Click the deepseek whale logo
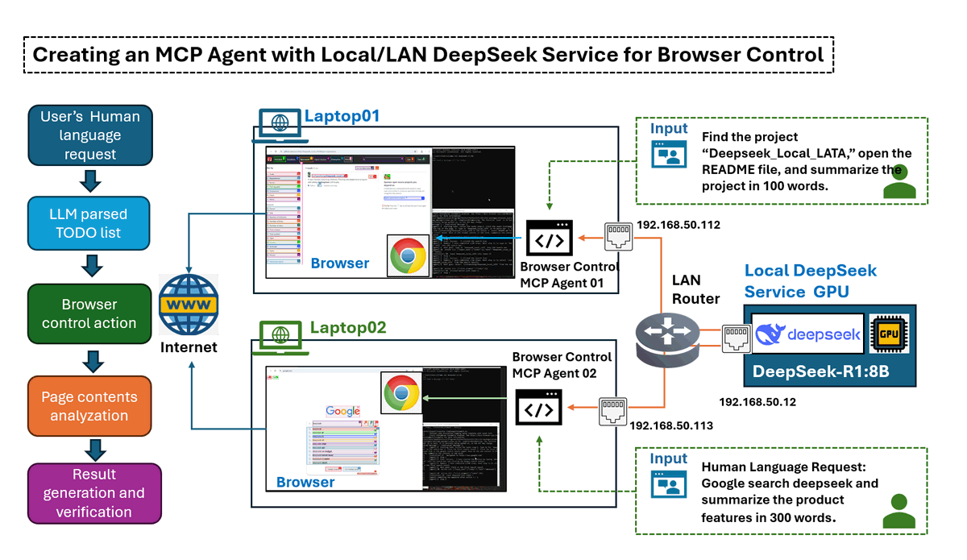967x560 pixels. click(772, 334)
